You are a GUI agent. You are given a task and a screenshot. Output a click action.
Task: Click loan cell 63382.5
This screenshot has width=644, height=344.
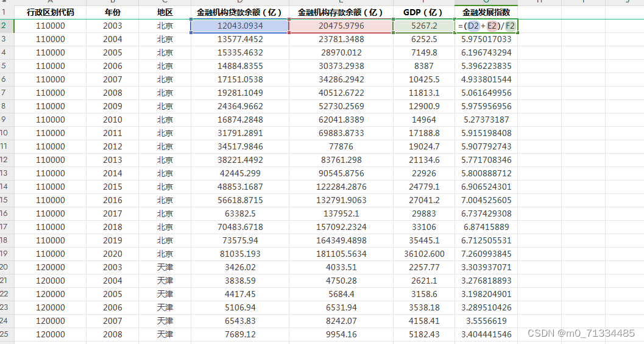point(240,213)
